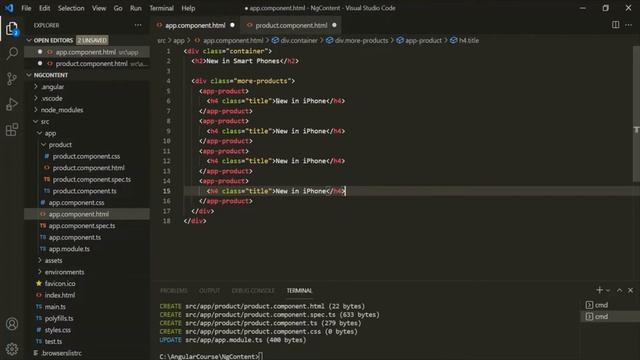This screenshot has height=360, width=640.
Task: Expand the environments folder
Action: pyautogui.click(x=64, y=272)
